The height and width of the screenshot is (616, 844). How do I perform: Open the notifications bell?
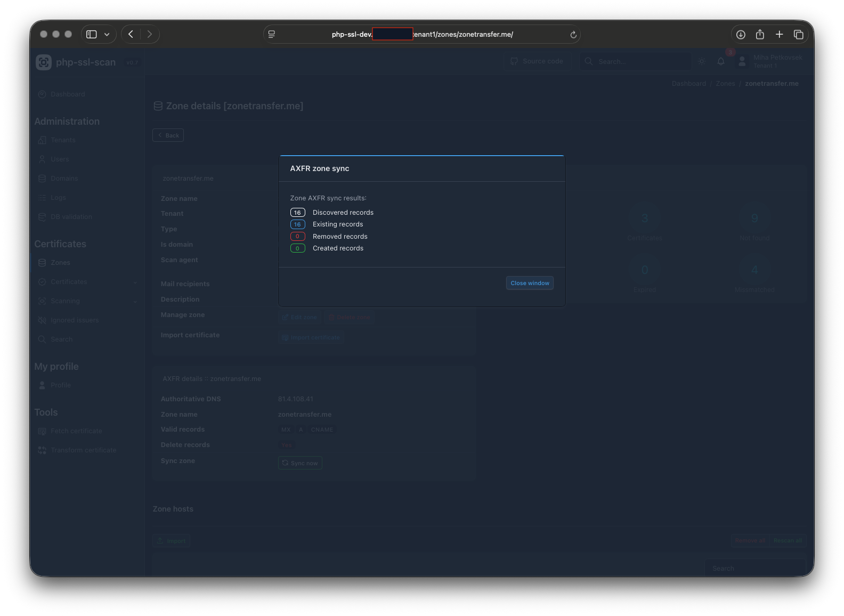pyautogui.click(x=721, y=62)
